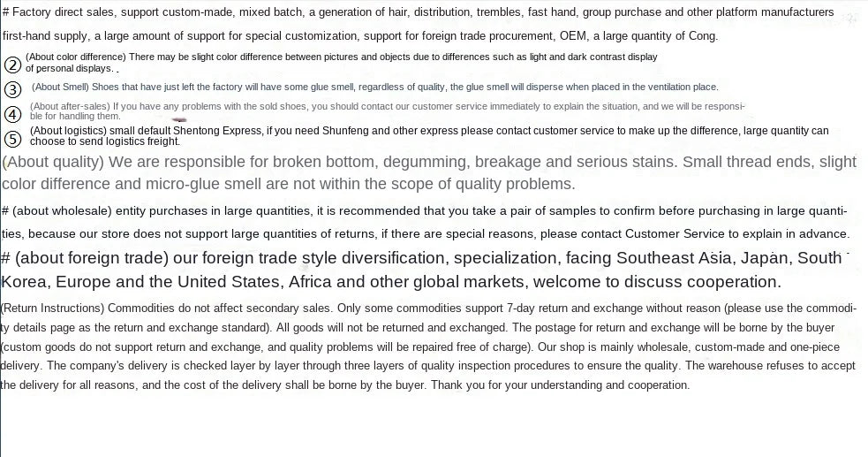Click the About after-sales label text
Screen dimensions: 868x457
pyautogui.click(x=71, y=106)
